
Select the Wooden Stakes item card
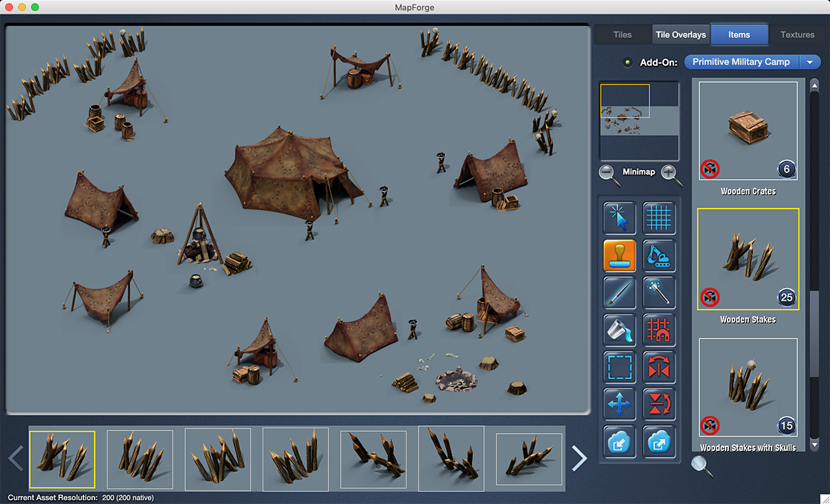pyautogui.click(x=748, y=259)
